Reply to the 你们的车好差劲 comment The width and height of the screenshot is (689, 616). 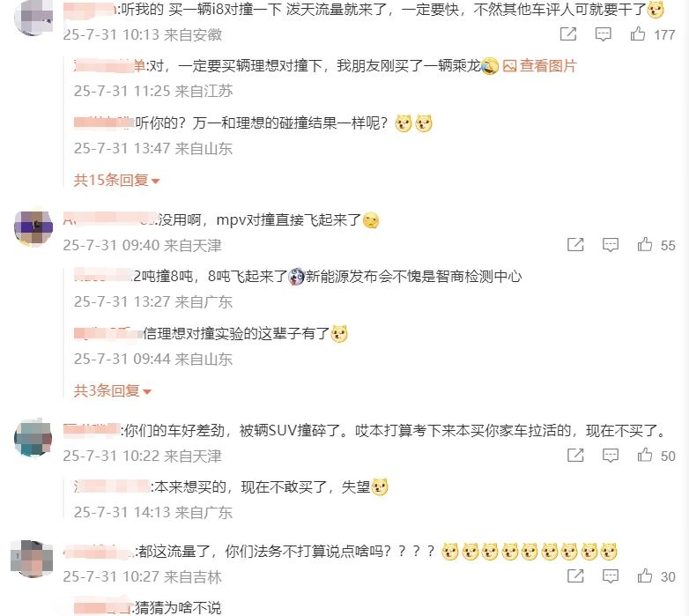[x=611, y=456]
